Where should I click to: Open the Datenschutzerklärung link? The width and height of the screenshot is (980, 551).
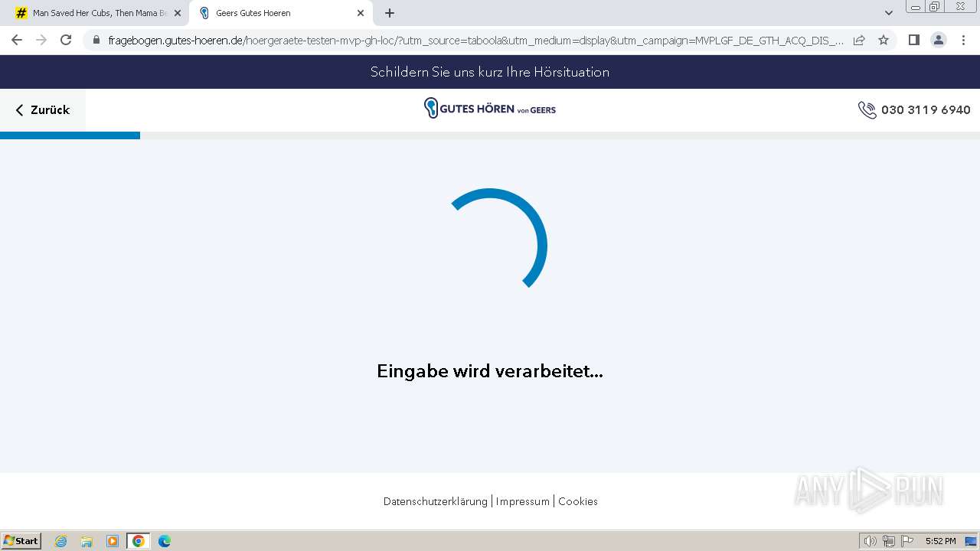coord(435,501)
